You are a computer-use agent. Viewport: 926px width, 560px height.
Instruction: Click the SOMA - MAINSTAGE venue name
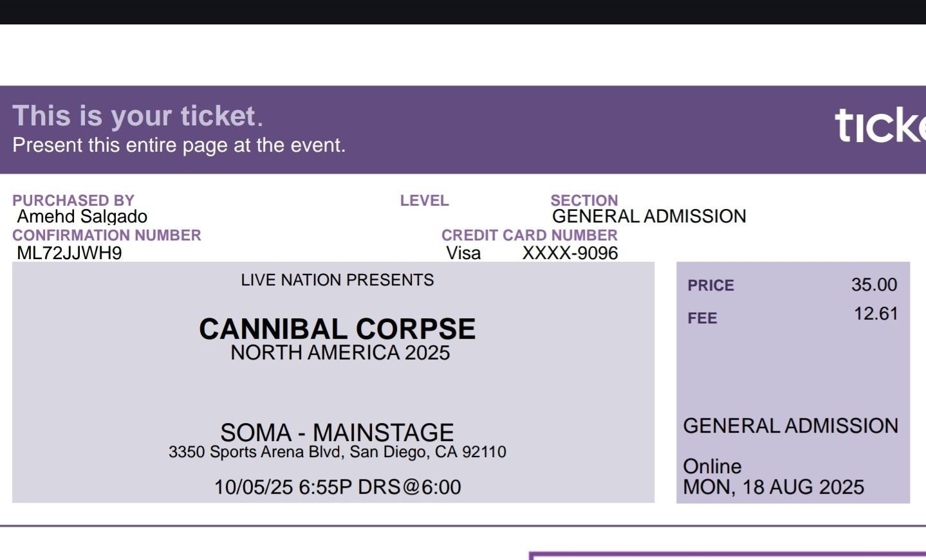tap(337, 432)
